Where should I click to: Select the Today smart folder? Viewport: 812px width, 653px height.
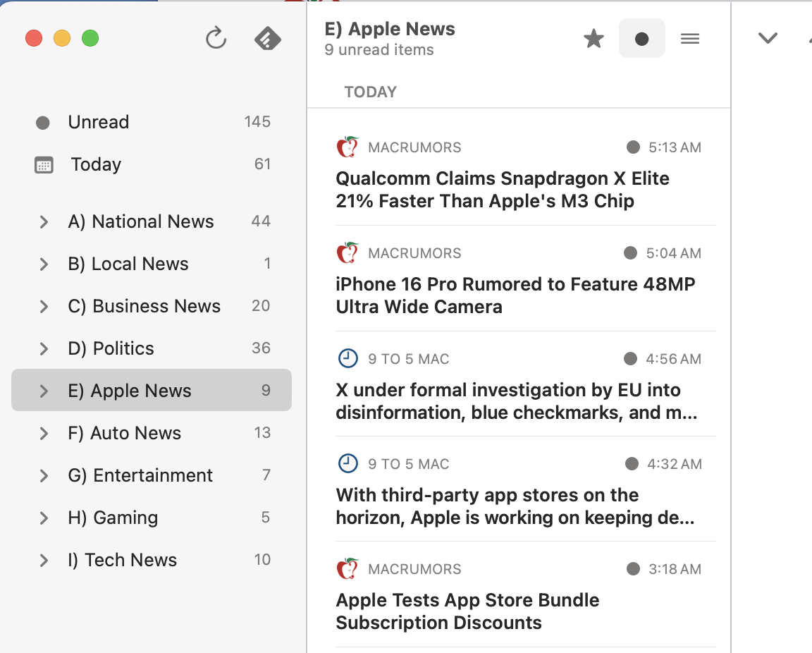point(152,164)
